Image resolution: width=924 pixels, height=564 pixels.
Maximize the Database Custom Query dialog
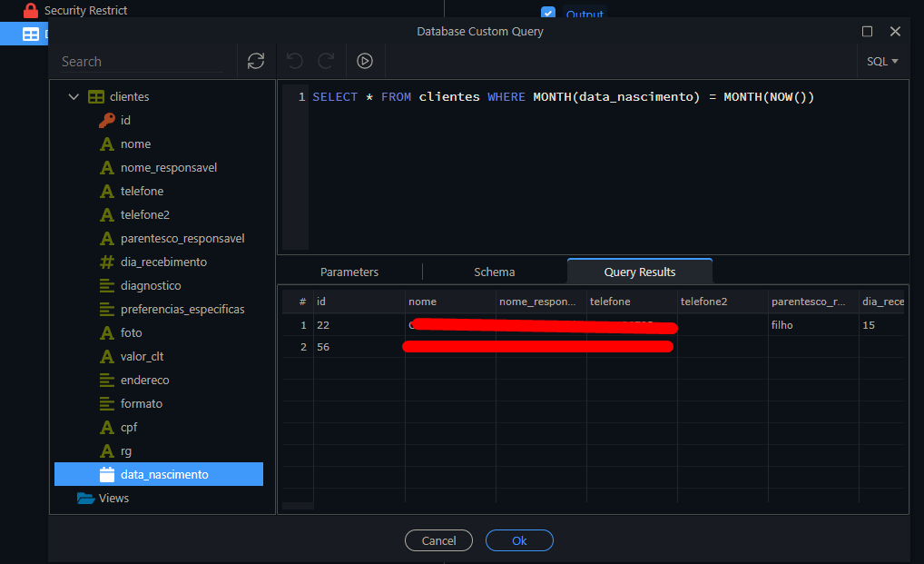pyautogui.click(x=867, y=31)
